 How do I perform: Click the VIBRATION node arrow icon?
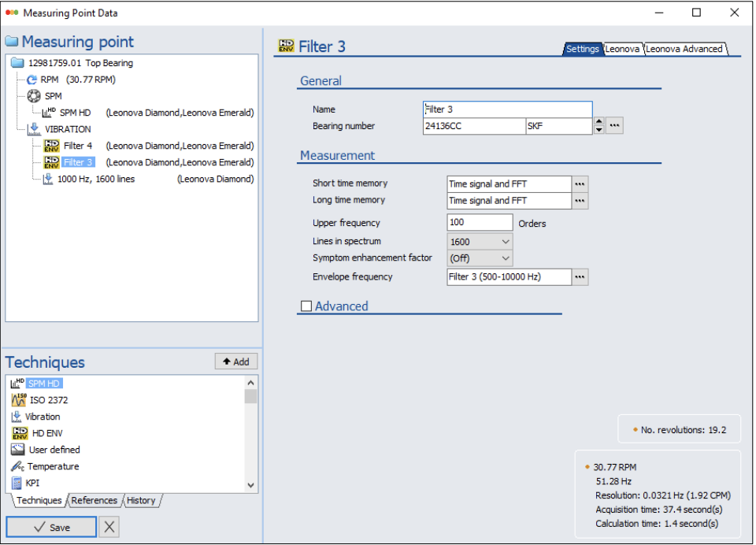click(x=34, y=129)
